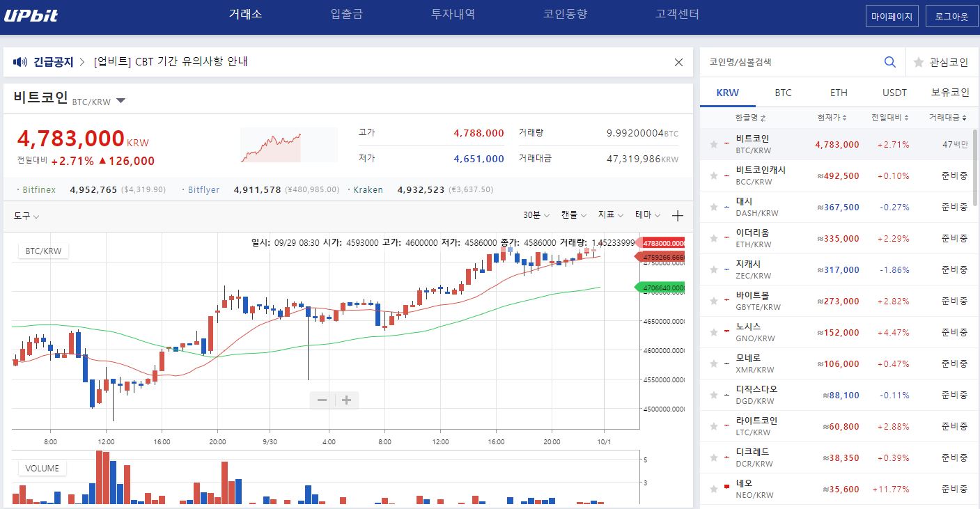The image size is (980, 509).
Task: Open the 마이페이지 button
Action: coord(892,16)
